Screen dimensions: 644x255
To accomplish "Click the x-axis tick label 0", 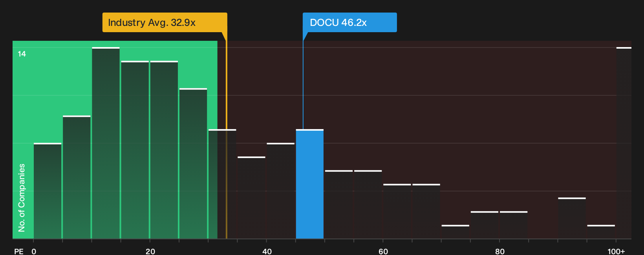I will (34, 251).
